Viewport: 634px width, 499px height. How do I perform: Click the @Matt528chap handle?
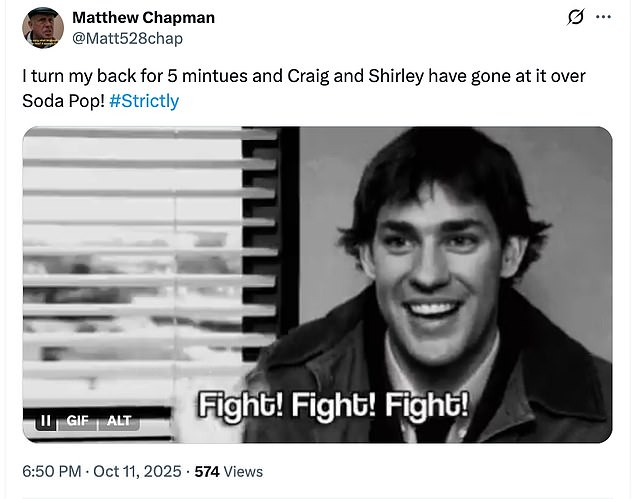(128, 38)
